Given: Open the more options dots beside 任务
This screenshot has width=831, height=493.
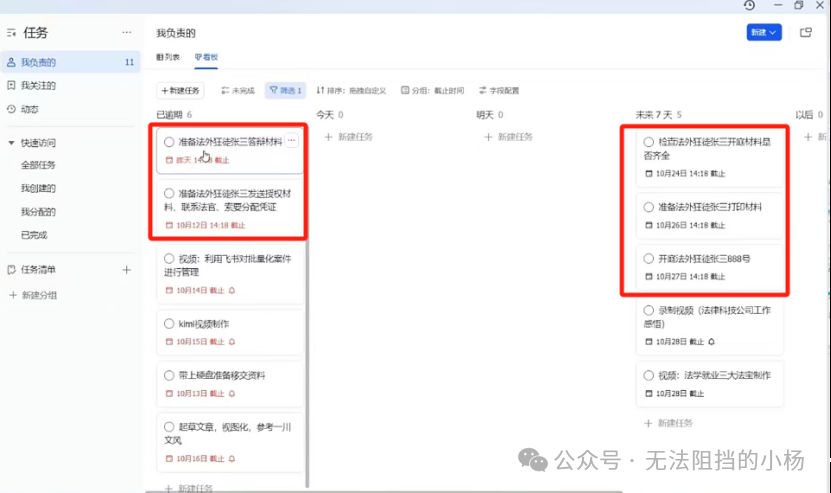Looking at the screenshot, I should (126, 32).
